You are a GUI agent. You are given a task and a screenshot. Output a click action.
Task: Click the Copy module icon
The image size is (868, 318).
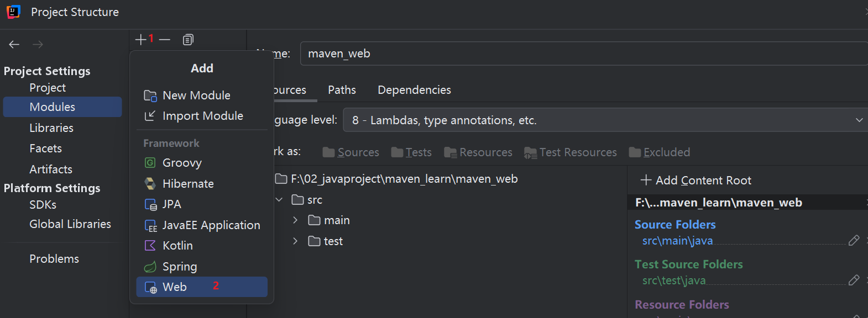point(188,40)
